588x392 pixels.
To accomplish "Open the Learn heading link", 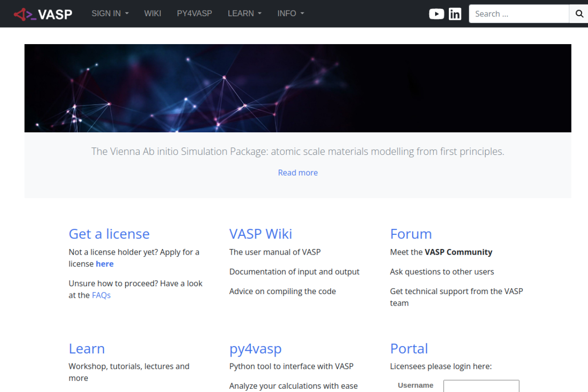I will 87,348.
